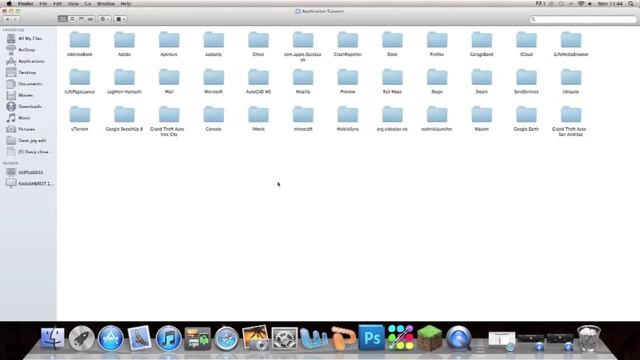Screen dimensions: 640x360
Task: Open the Mail folder
Action: pos(169,78)
